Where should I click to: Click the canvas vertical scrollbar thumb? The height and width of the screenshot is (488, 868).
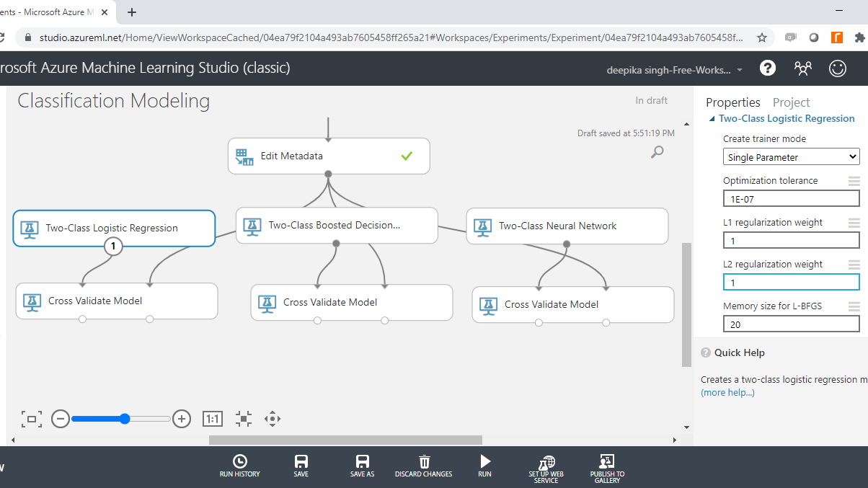click(687, 305)
